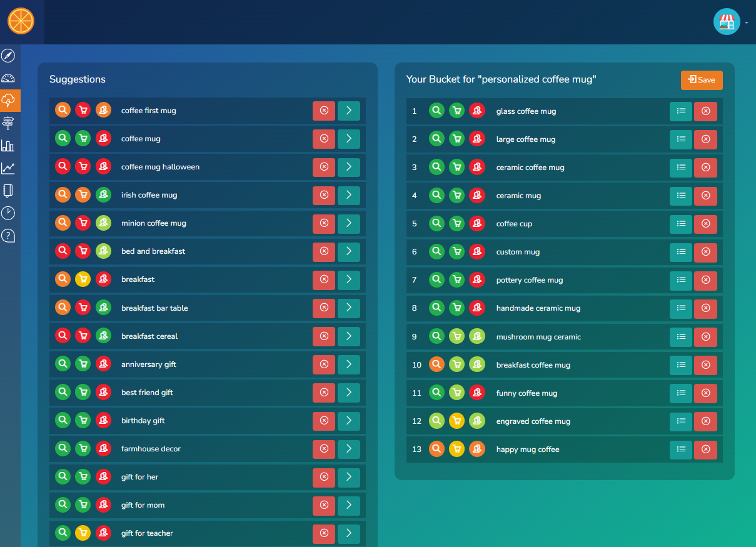The width and height of the screenshot is (756, 547).
Task: Expand details for the 'irish coffee mug' suggestion
Action: (x=349, y=195)
